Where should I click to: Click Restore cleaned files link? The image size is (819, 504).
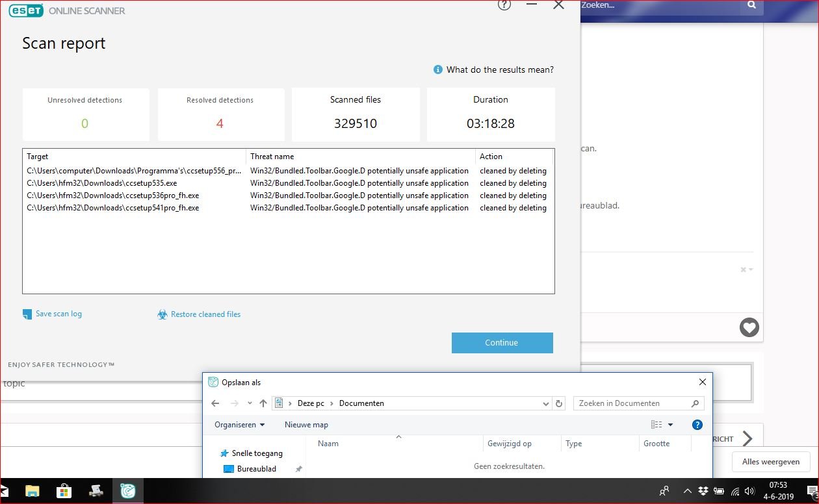pyautogui.click(x=205, y=314)
